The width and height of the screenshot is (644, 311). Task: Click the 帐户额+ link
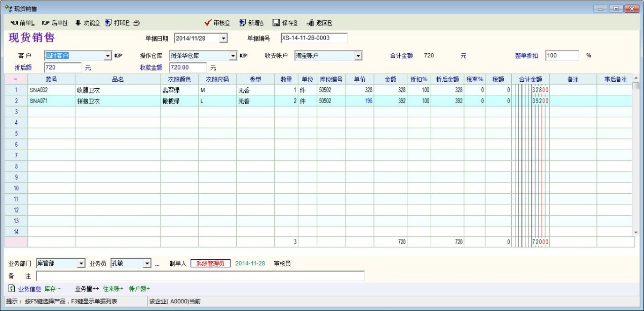pos(139,289)
